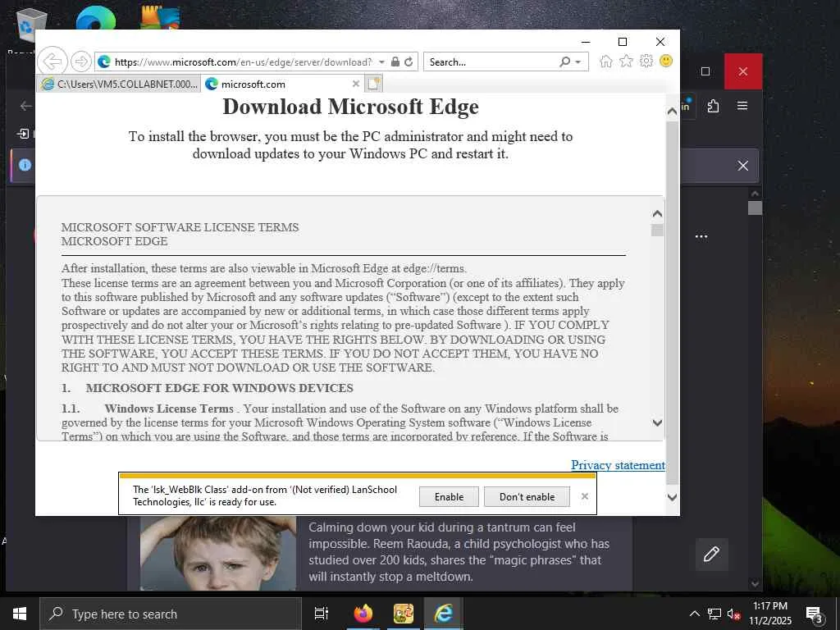
Task: Launch Firefox from the taskbar
Action: 363,614
